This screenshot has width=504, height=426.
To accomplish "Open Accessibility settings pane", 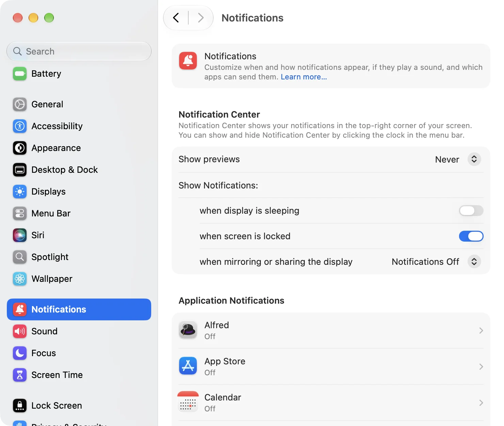I will (x=79, y=126).
